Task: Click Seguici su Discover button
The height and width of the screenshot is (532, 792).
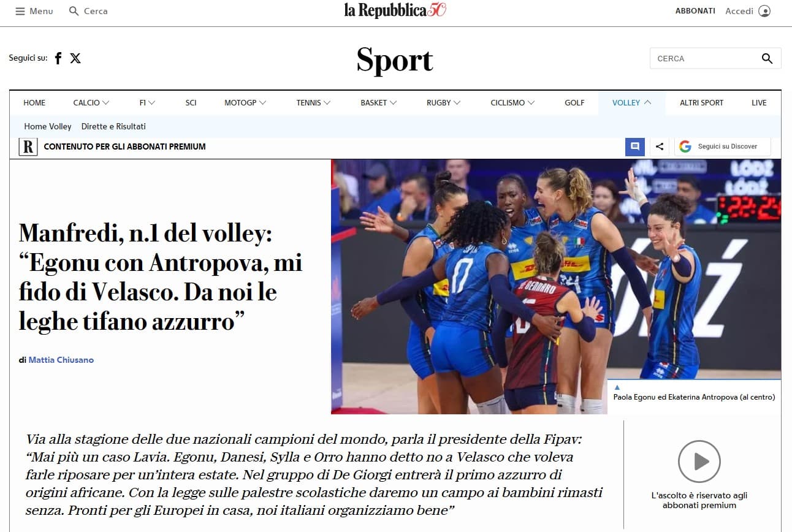Action: pos(722,146)
